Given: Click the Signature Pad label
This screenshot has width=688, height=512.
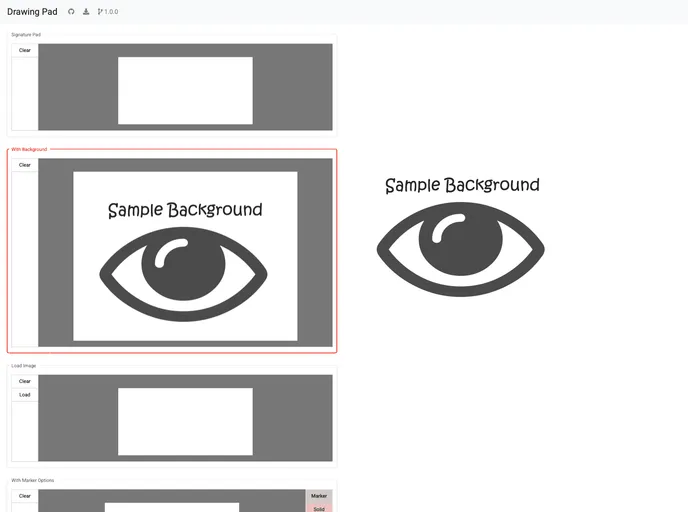Looking at the screenshot, I should click(x=26, y=35).
